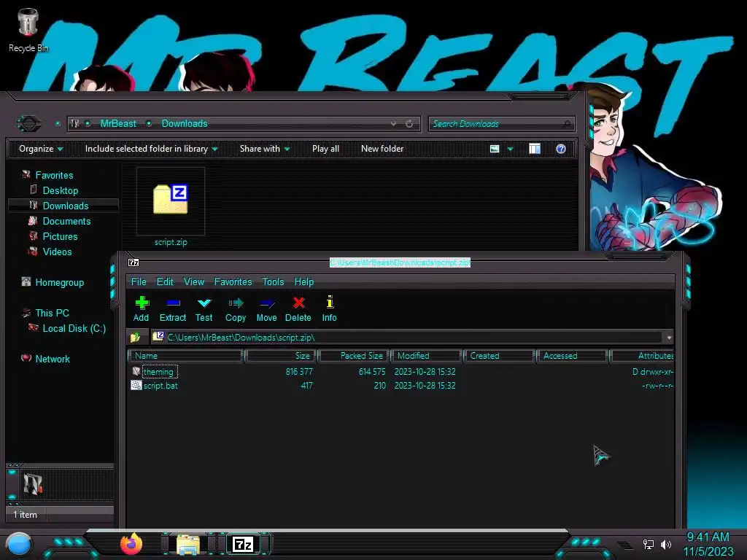Click the volume speaker tray icon
Viewport: 747px width, 560px height.
click(x=666, y=544)
